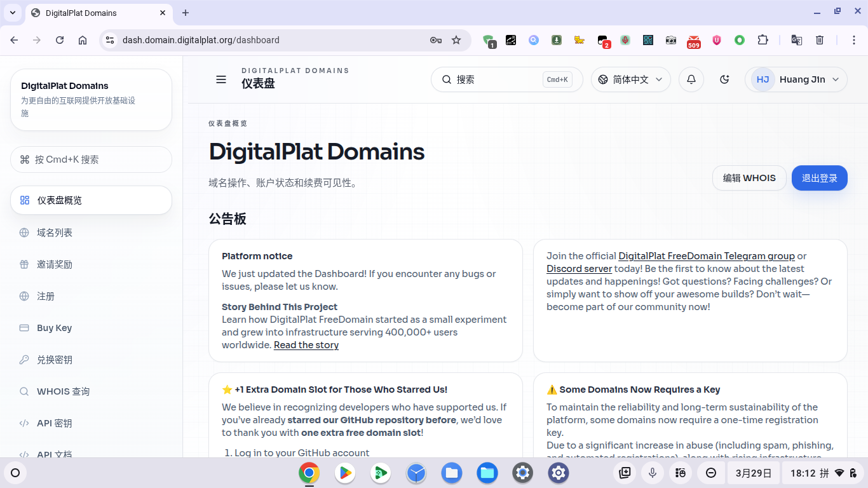
Task: Click the hamburger menu icon beside 仪表盘
Action: (221, 79)
